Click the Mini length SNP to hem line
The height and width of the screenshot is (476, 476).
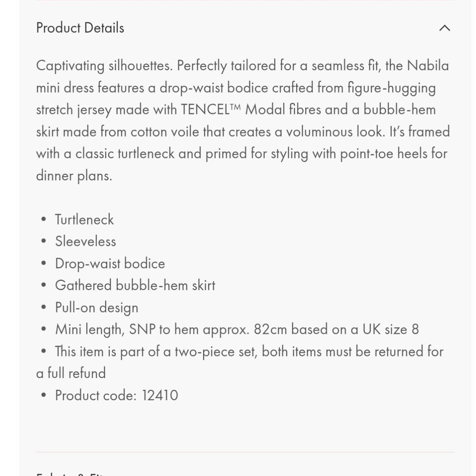[x=237, y=330]
